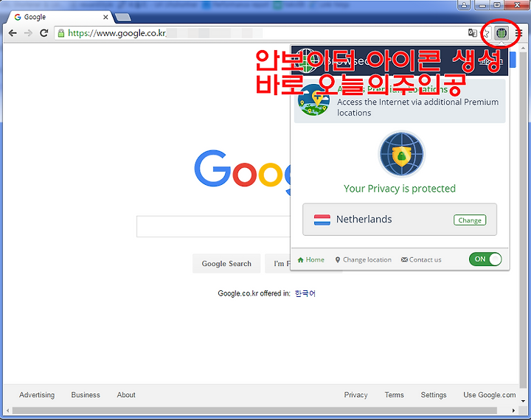
Task: Close the Google tab
Action: [x=105, y=17]
